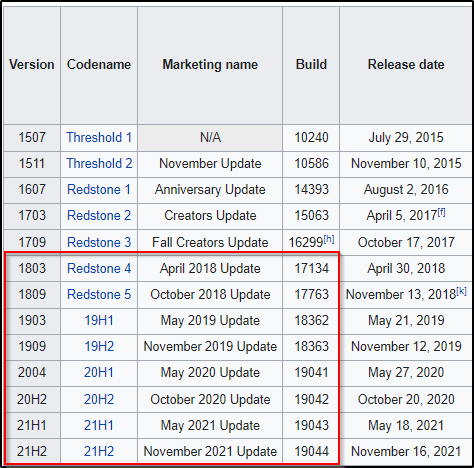Open the Threshold 2 codename link

[99, 163]
